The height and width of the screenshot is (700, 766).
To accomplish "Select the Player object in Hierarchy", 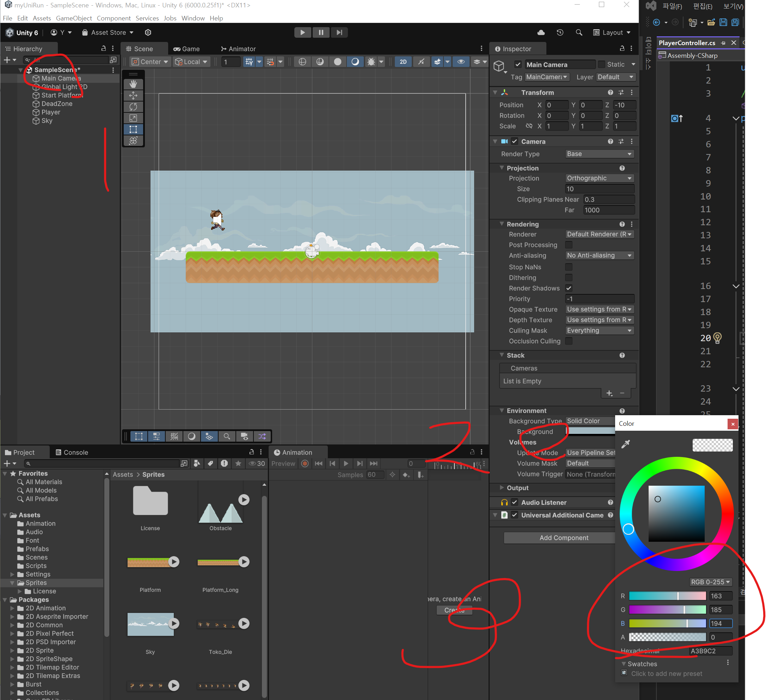I will click(50, 112).
